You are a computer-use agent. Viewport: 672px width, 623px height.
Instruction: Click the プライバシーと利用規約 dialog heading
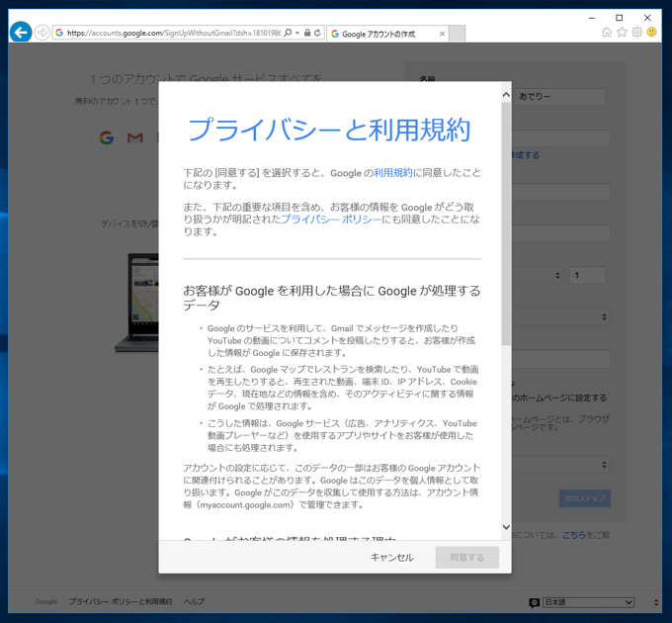tap(329, 130)
